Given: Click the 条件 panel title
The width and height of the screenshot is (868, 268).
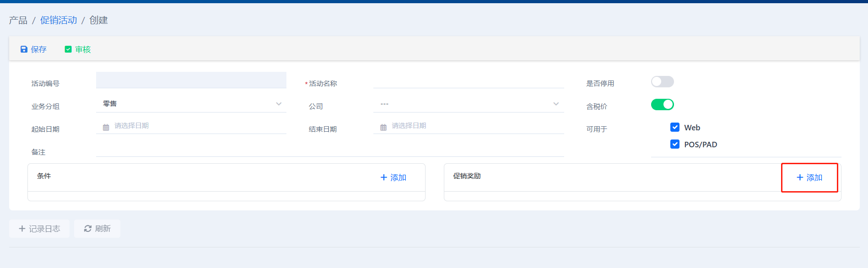Looking at the screenshot, I should coord(44,176).
